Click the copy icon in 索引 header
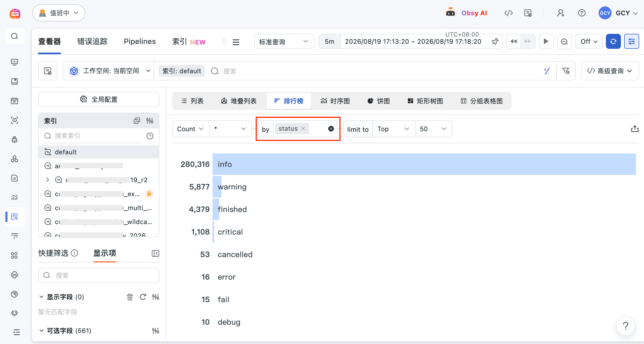Viewport: 644px width, 344px height. tap(137, 121)
